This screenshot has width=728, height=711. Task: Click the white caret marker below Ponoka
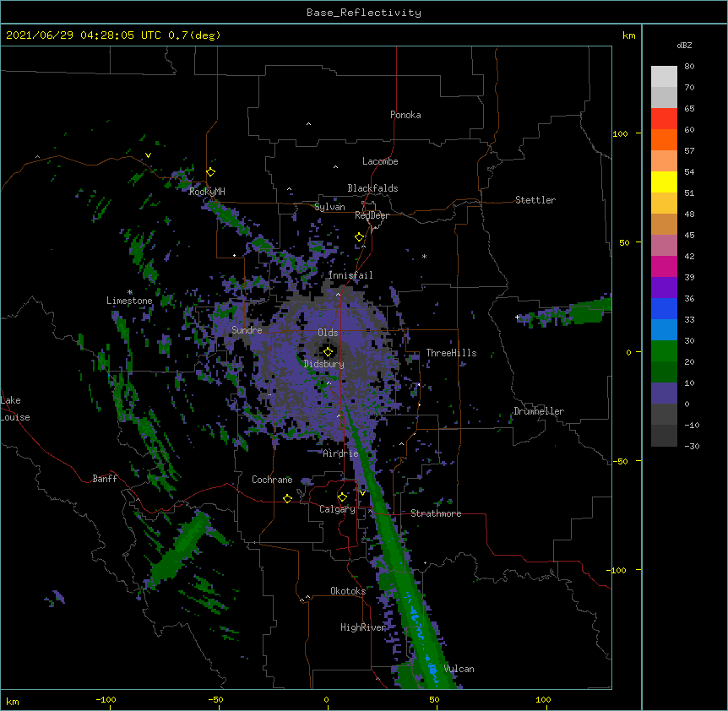(x=308, y=124)
